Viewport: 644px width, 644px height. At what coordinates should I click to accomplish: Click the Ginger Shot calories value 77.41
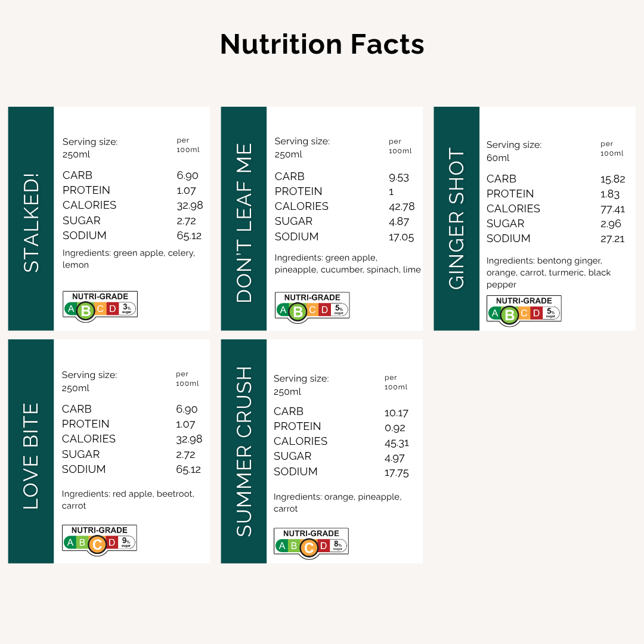(612, 209)
